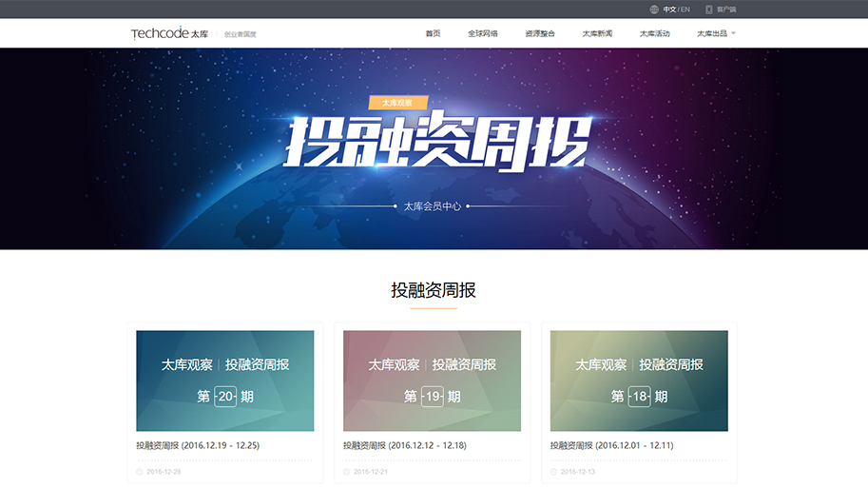868x488 pixels.
Task: Go to 首页 menu item
Action: pos(433,33)
